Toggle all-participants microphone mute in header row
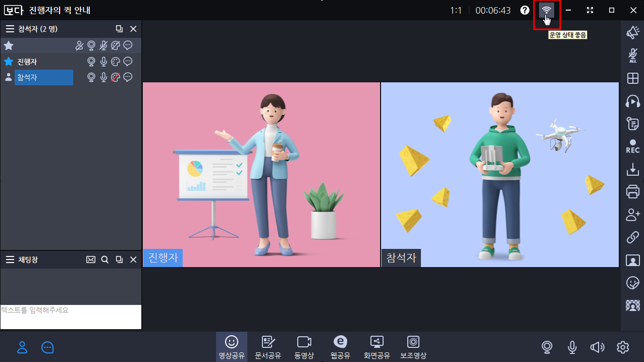 (x=103, y=45)
